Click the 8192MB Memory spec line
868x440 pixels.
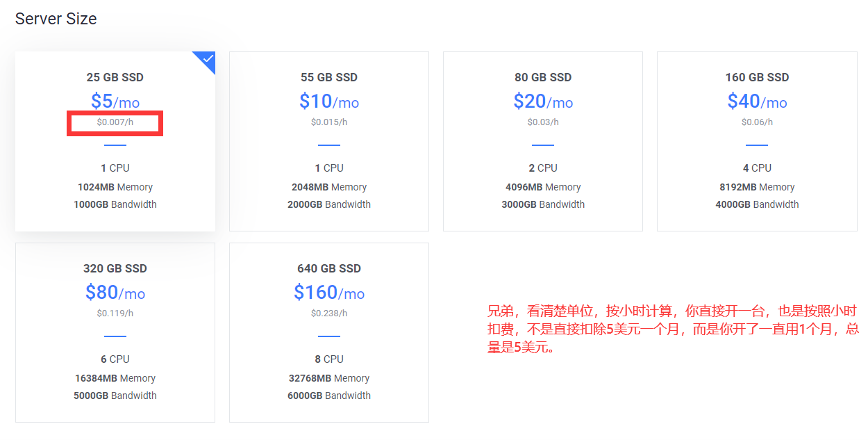[757, 187]
